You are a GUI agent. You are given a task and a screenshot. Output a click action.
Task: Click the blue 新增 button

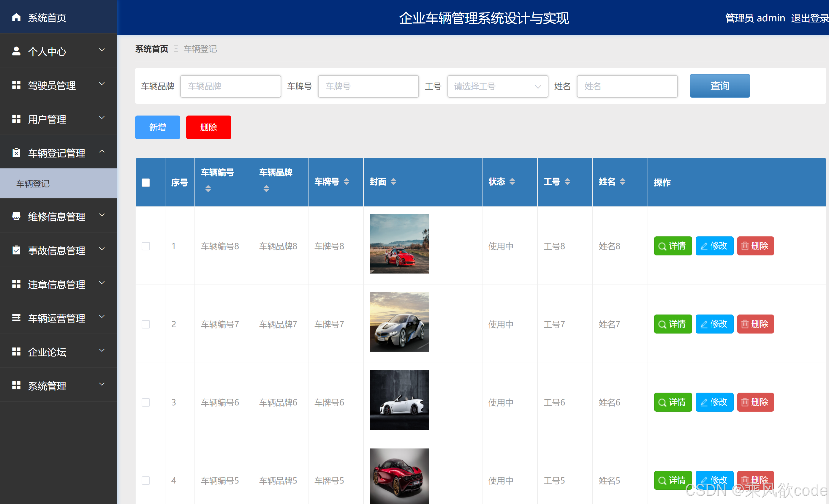coord(157,127)
